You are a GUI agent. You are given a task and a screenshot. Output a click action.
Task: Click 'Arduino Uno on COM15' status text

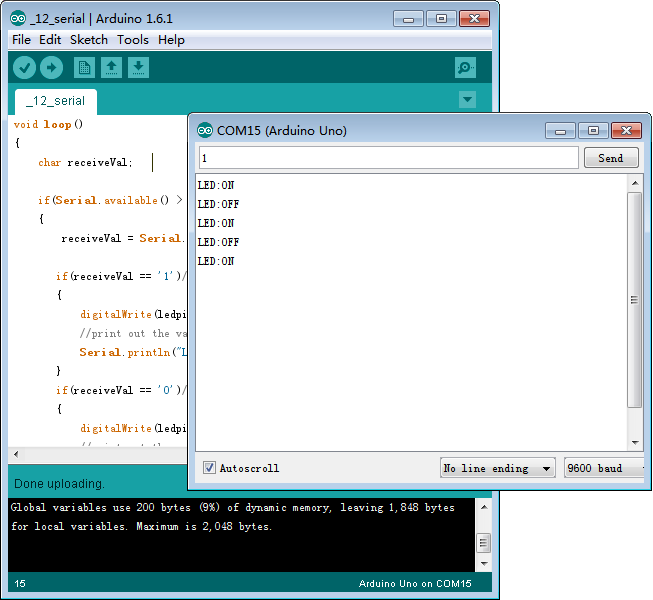[415, 584]
